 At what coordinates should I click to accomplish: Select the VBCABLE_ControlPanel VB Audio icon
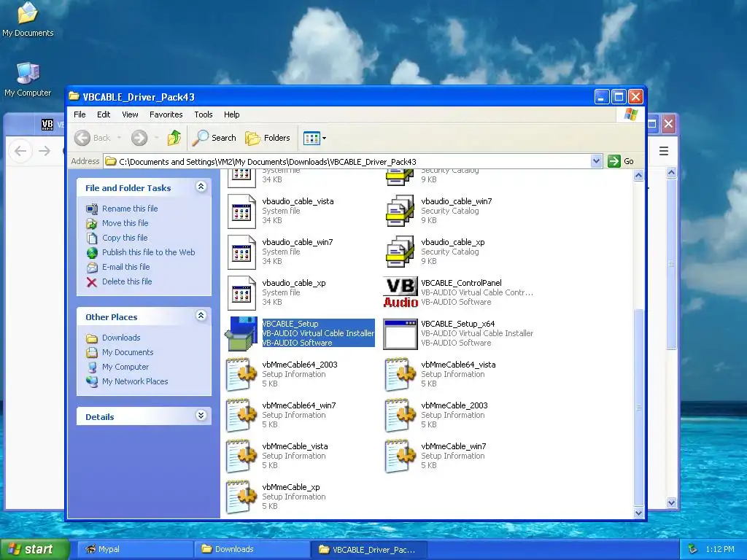(x=400, y=293)
